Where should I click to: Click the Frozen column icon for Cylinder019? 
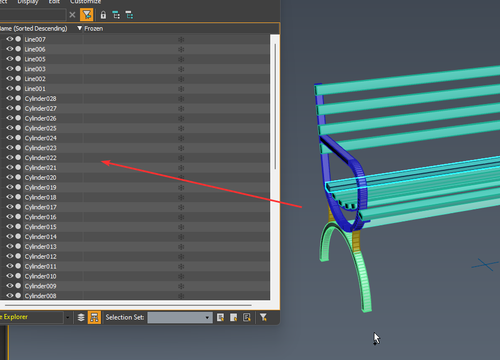[181, 187]
